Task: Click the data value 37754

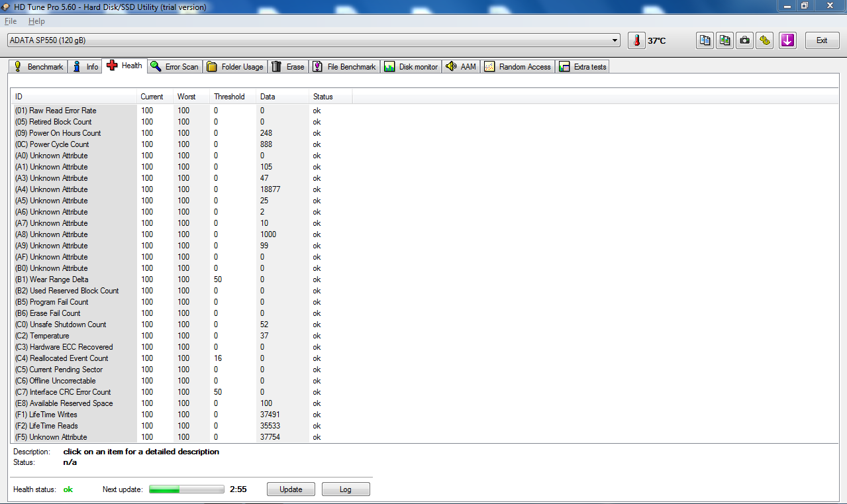Action: [270, 437]
